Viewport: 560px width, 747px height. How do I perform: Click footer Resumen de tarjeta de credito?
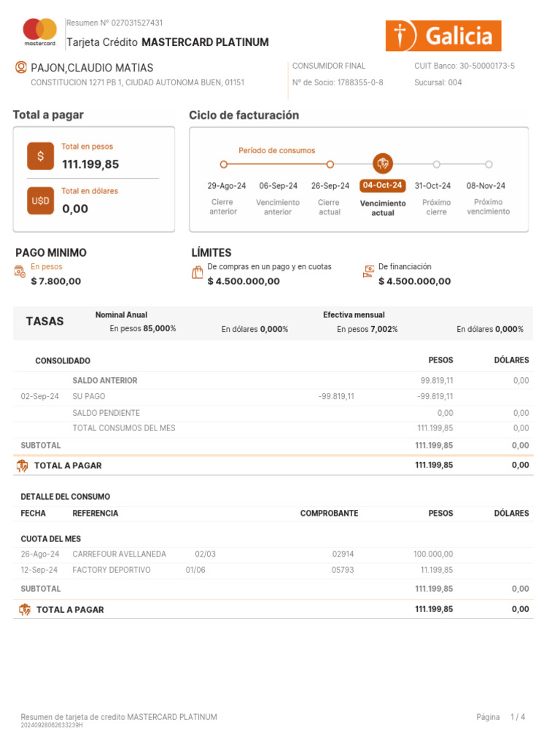(x=119, y=717)
